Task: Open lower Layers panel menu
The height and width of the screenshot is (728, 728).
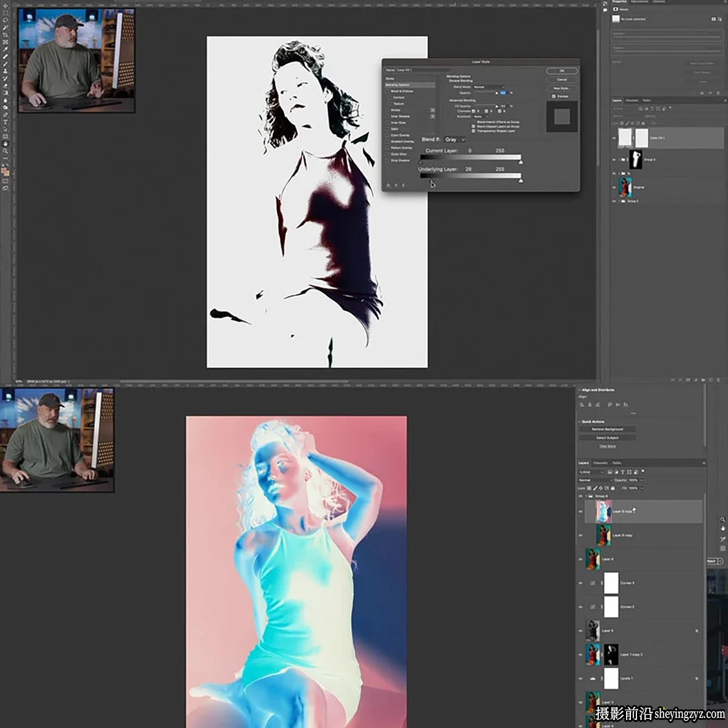Action: coord(704,463)
